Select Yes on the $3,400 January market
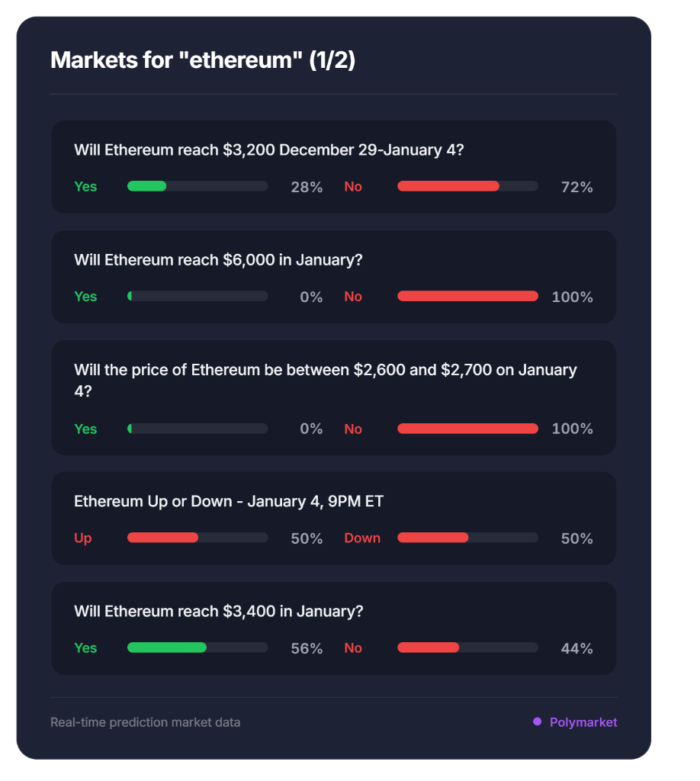700x781 pixels. tap(85, 648)
